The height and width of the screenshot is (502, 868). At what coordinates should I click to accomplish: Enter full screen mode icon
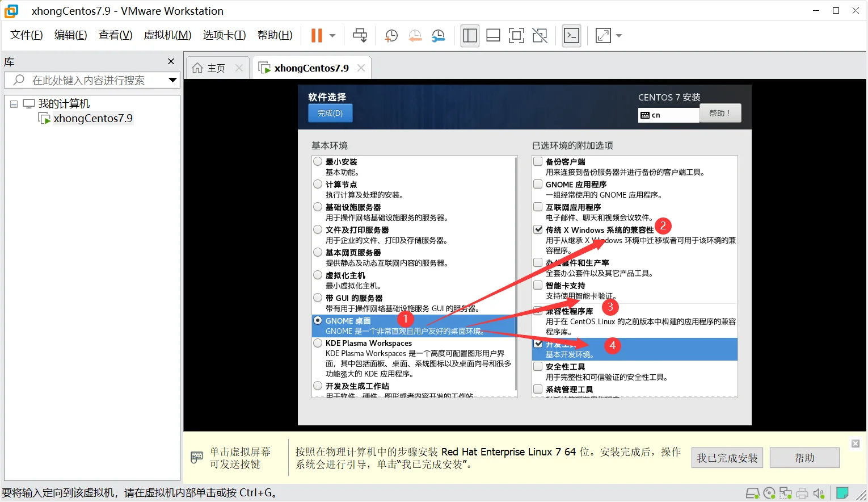coord(516,36)
